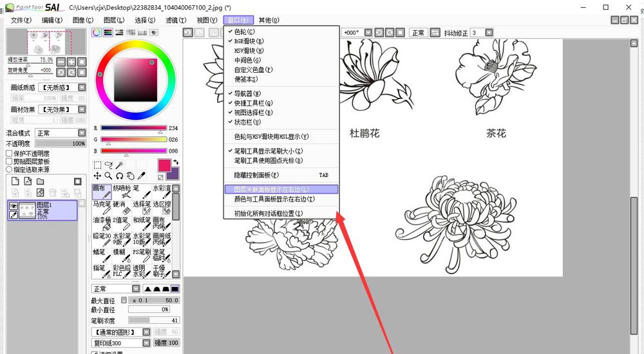644x354 pixels.
Task: Select the magic wand tool
Action: pyautogui.click(x=120, y=165)
